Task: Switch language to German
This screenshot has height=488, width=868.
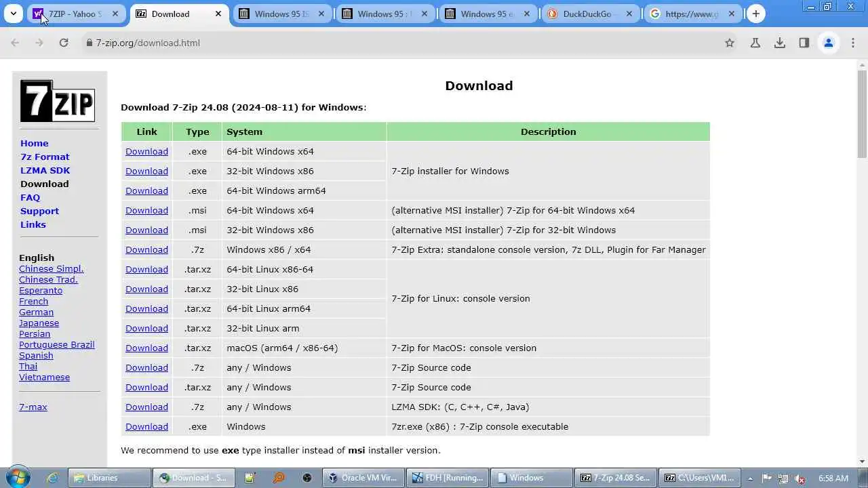Action: pos(36,312)
